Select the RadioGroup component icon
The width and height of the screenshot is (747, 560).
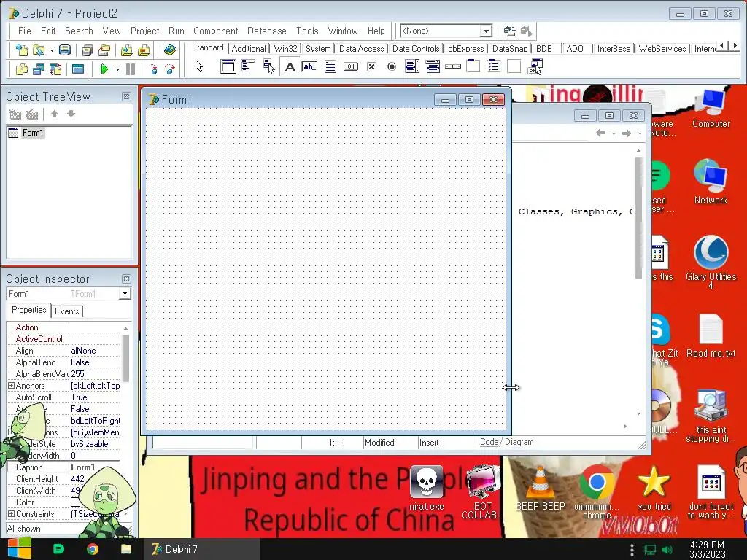(494, 66)
